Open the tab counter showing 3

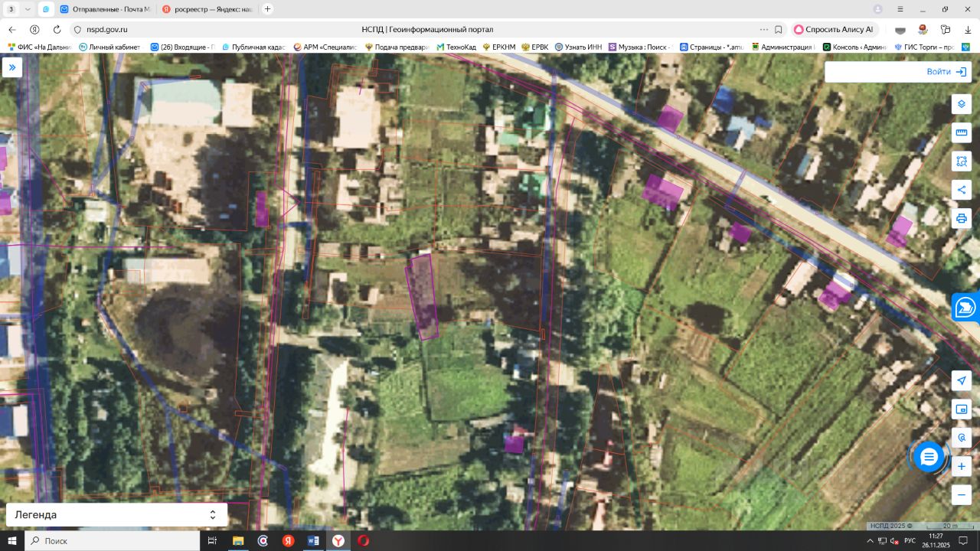tap(11, 9)
